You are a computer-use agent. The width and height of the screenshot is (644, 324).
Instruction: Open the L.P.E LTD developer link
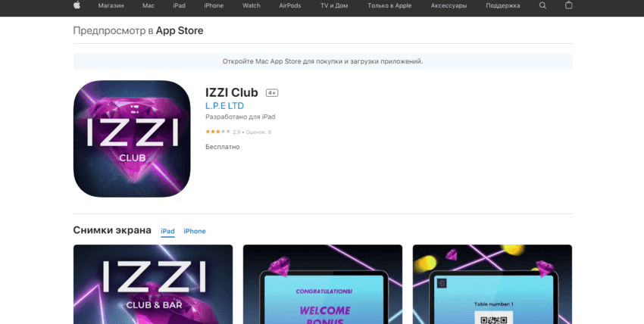pyautogui.click(x=225, y=106)
